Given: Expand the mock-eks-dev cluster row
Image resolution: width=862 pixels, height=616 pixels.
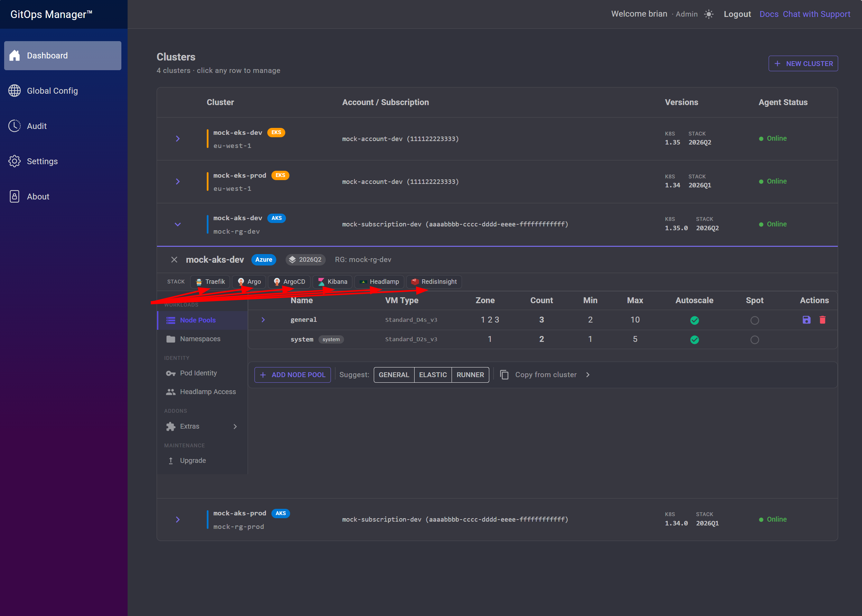Looking at the screenshot, I should tap(178, 139).
